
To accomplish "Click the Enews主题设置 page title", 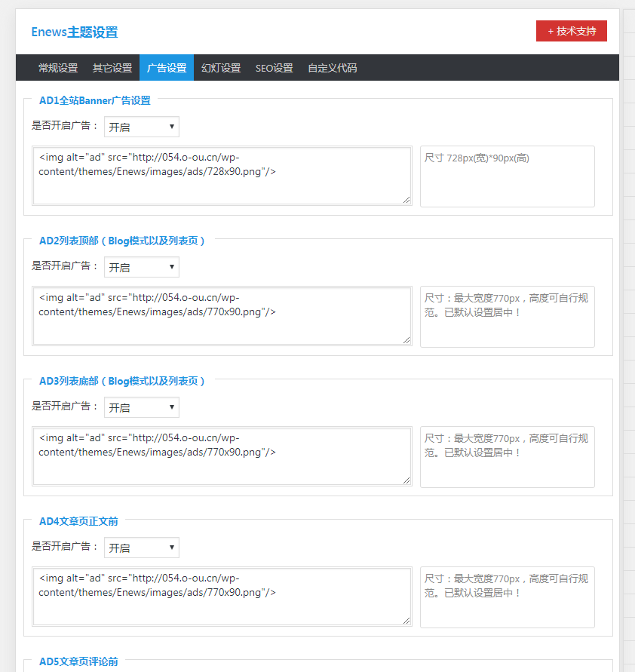I will 74,32.
